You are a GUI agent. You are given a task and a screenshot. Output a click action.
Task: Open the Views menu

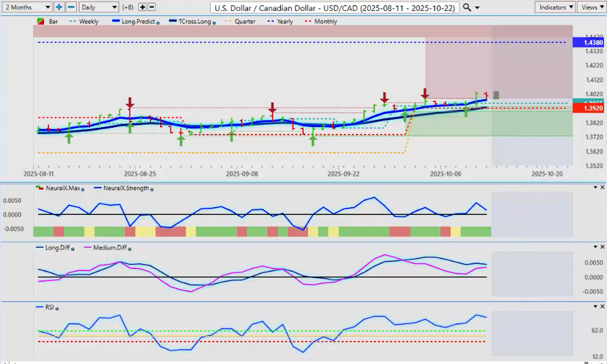pos(591,7)
